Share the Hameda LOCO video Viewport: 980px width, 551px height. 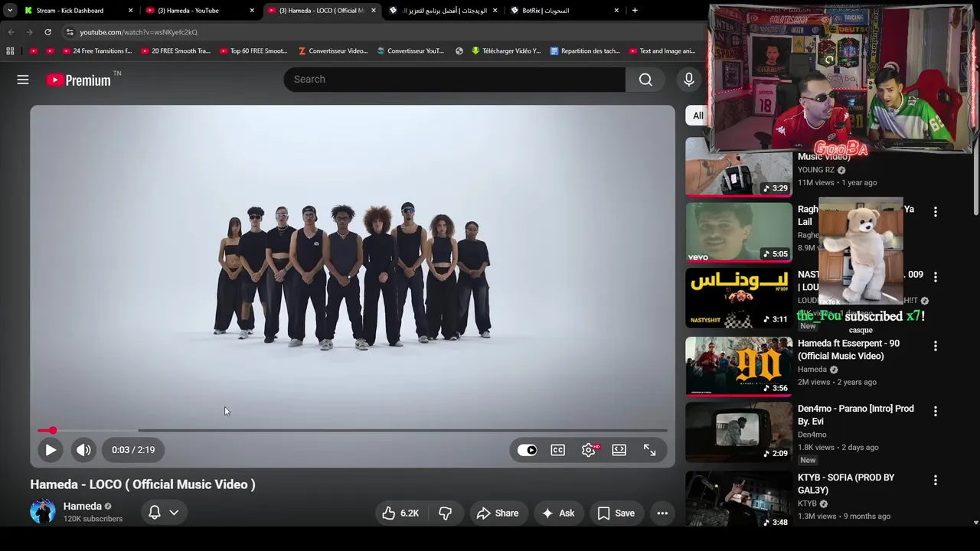coord(498,514)
